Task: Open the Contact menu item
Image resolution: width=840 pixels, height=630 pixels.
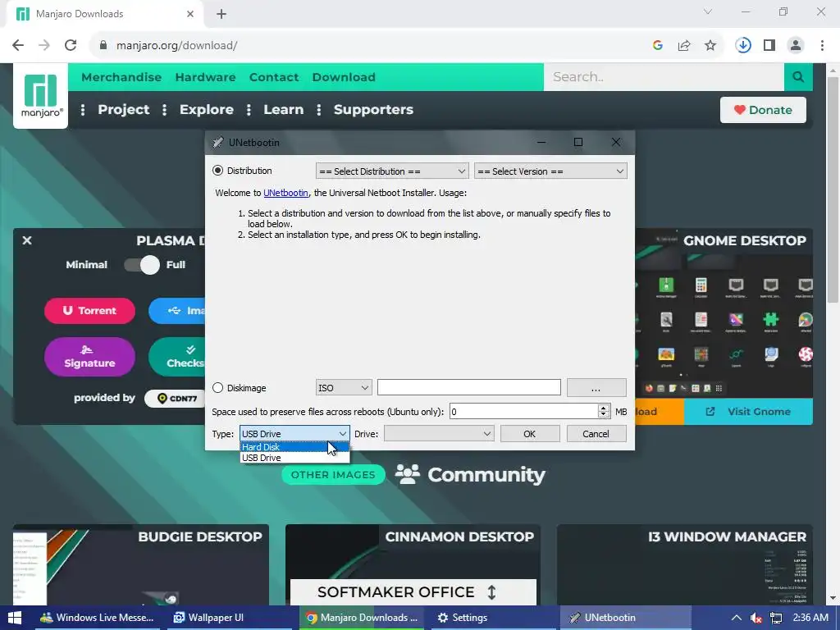Action: (274, 77)
